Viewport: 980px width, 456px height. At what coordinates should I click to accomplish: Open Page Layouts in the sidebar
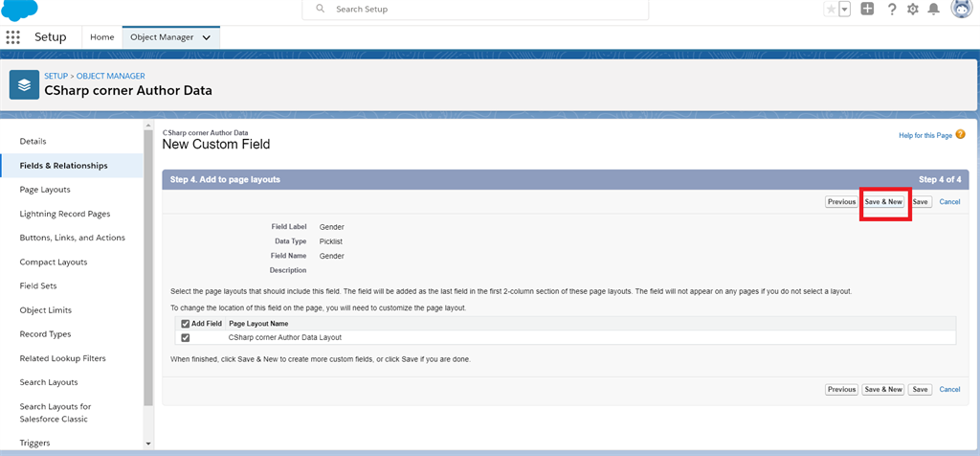coord(45,190)
